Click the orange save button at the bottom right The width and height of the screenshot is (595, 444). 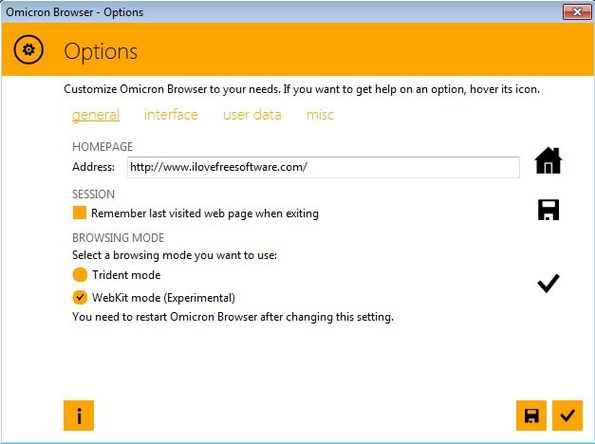tap(531, 416)
